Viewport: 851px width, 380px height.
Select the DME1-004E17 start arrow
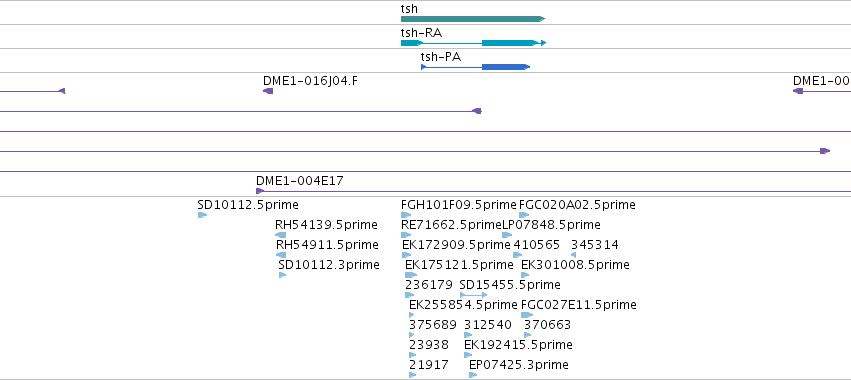(260, 191)
